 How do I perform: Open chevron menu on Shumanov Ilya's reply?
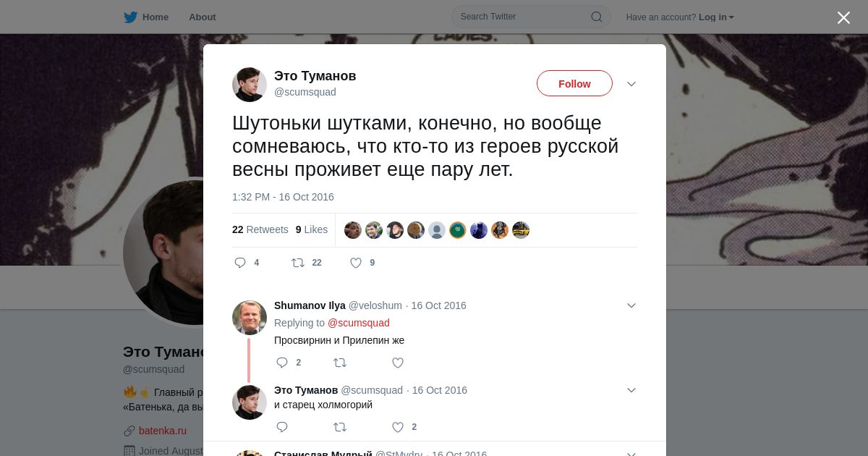[x=631, y=305]
